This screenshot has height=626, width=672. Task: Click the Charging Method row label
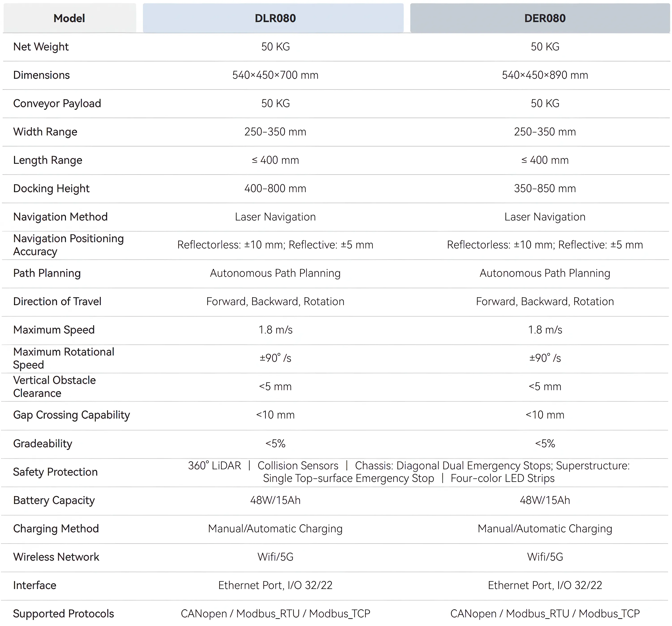tap(56, 529)
